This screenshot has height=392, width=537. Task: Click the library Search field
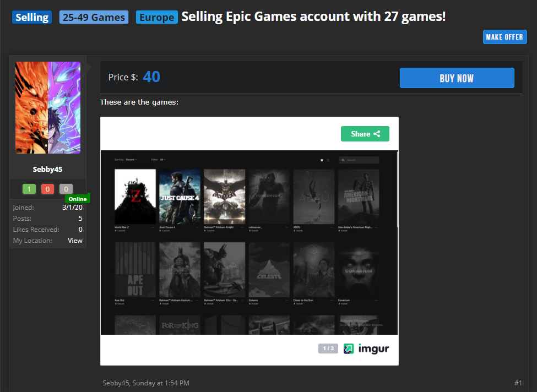pos(359,160)
